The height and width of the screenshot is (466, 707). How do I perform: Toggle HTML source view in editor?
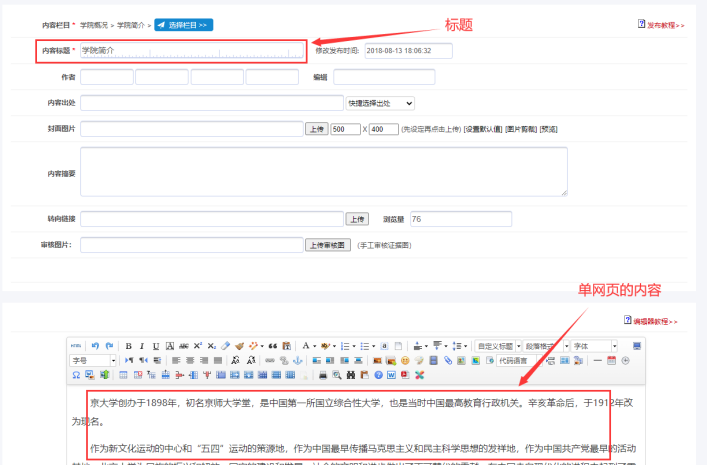(76, 346)
